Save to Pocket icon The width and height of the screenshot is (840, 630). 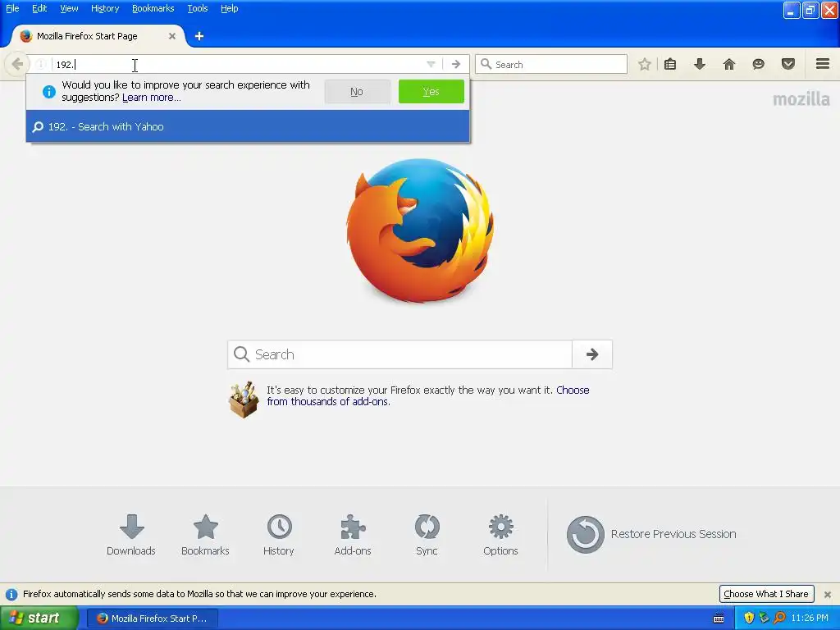pyautogui.click(x=788, y=64)
